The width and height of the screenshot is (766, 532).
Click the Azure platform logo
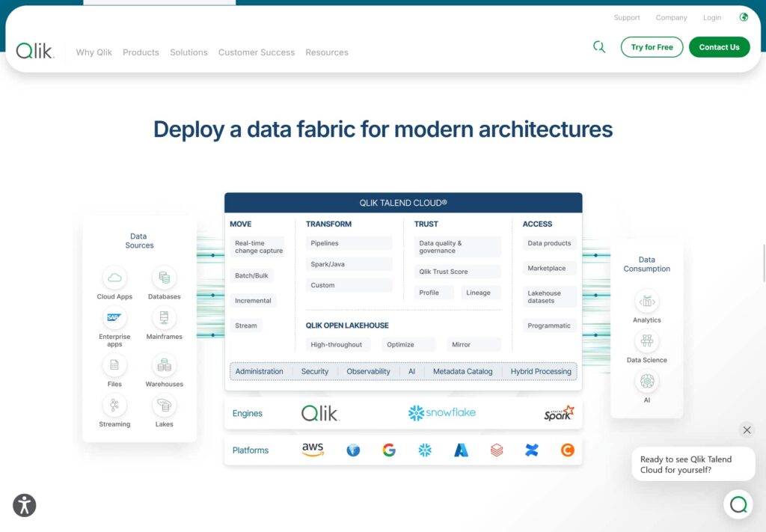point(461,450)
